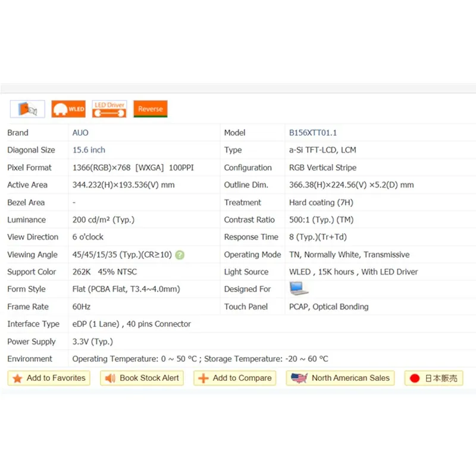The height and width of the screenshot is (476, 476).
Task: Click the Operating Mode row label
Action: 252,255
